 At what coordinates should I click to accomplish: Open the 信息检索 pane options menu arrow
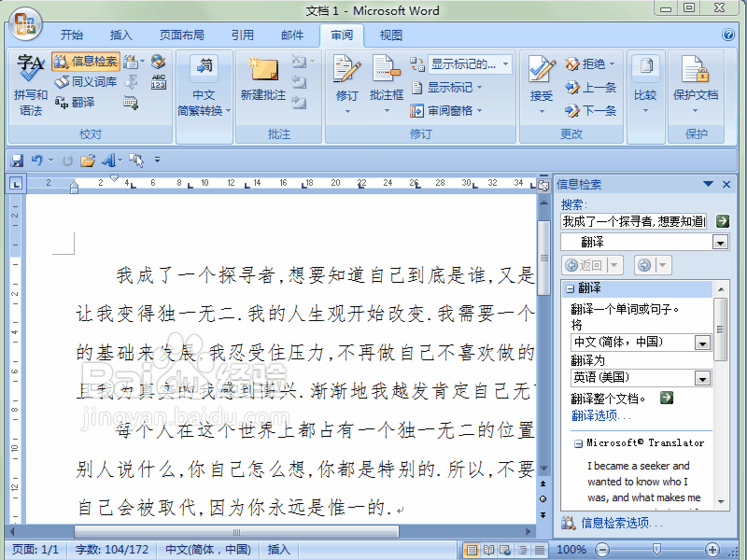pos(708,184)
